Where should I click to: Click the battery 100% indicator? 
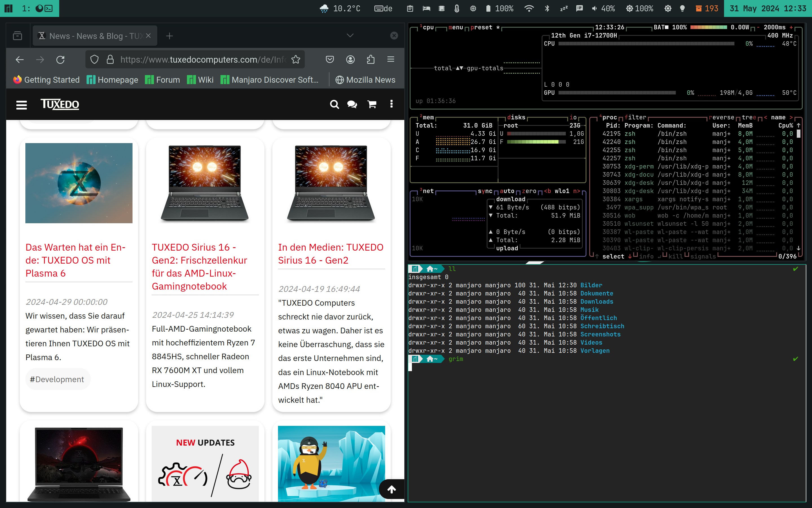click(500, 8)
